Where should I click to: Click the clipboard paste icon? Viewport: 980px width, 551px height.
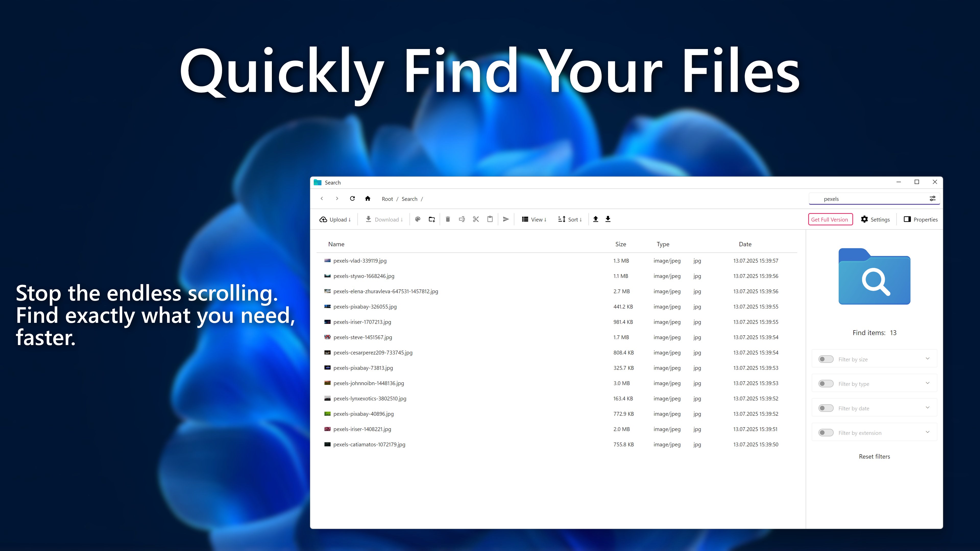click(490, 219)
